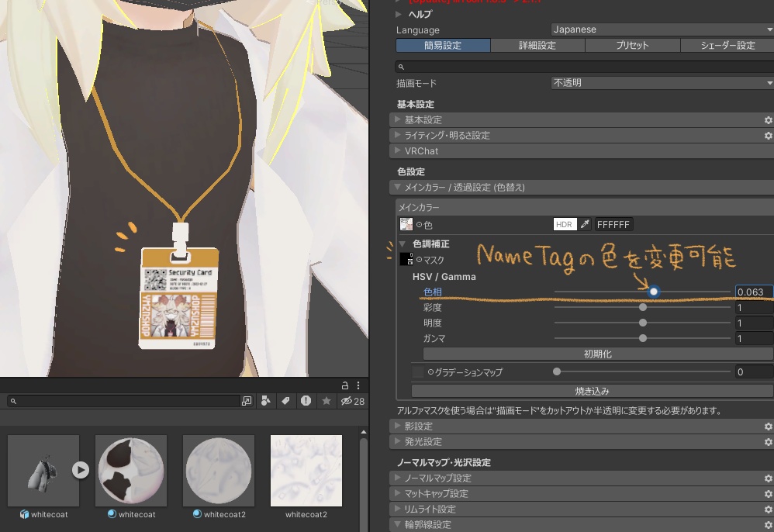This screenshot has height=532, width=774.
Task: Expand the ノーマルマップ設定 foldout
Action: [x=397, y=478]
